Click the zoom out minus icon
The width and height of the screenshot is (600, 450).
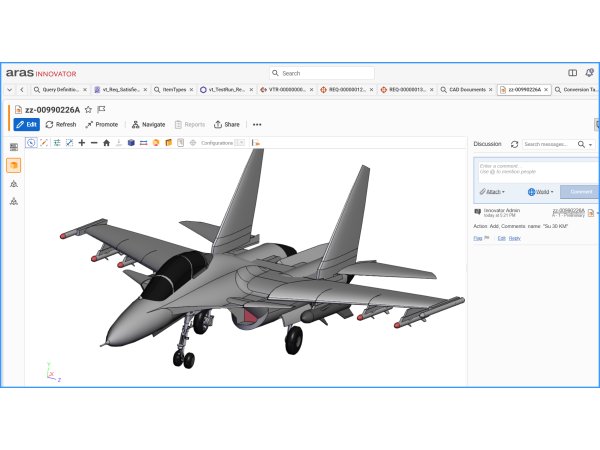tap(94, 143)
